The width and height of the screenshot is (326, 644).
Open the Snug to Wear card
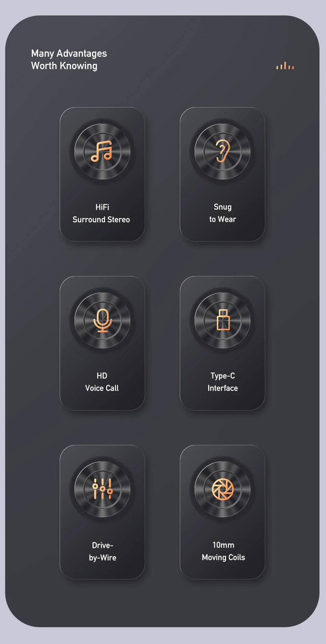point(222,174)
